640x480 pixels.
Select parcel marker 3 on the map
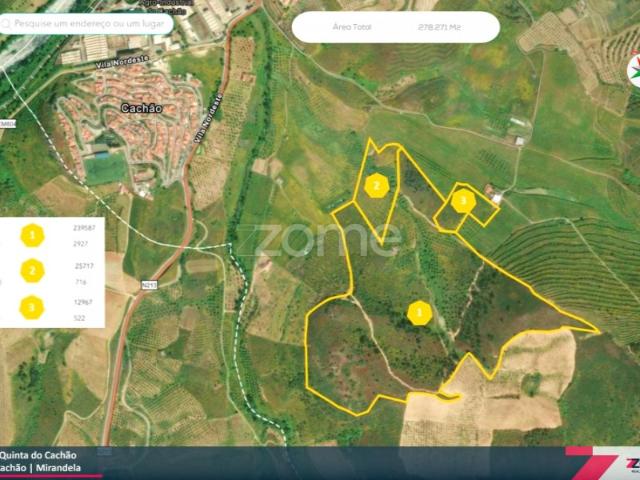pyautogui.click(x=462, y=201)
